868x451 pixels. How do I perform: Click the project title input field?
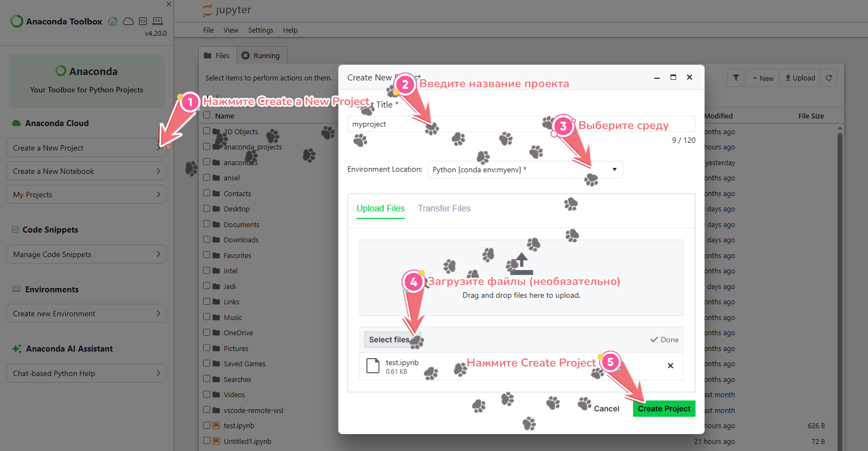445,124
